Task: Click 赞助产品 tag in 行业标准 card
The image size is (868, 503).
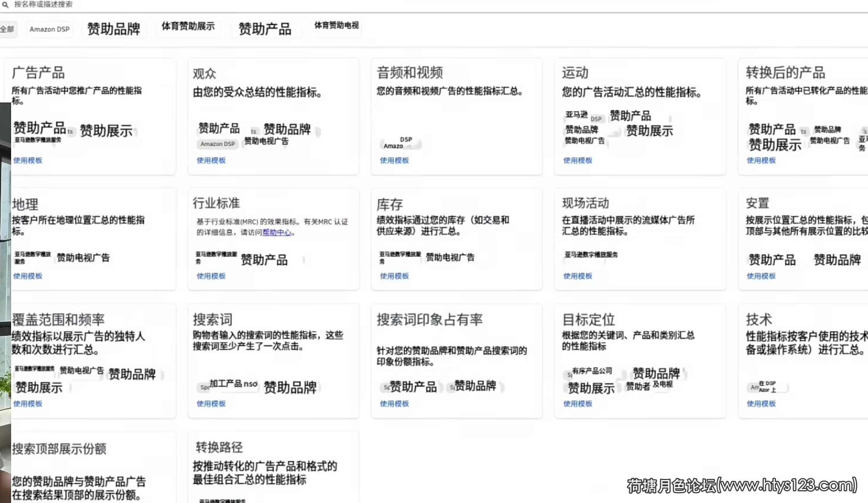Action: click(x=264, y=260)
